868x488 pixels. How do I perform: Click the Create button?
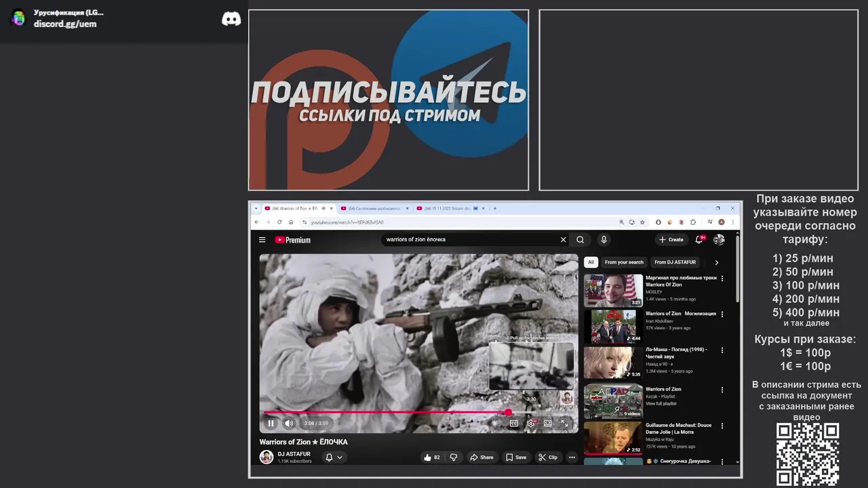click(x=671, y=239)
